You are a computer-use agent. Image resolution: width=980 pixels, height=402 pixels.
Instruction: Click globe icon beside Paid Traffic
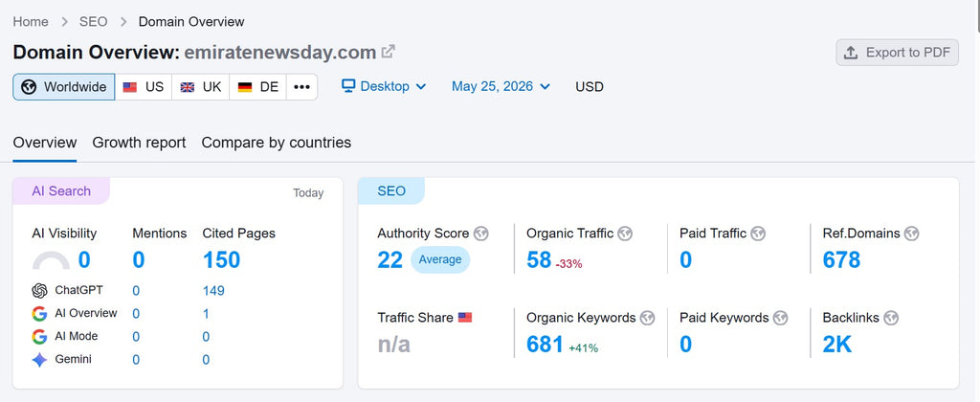pos(758,234)
